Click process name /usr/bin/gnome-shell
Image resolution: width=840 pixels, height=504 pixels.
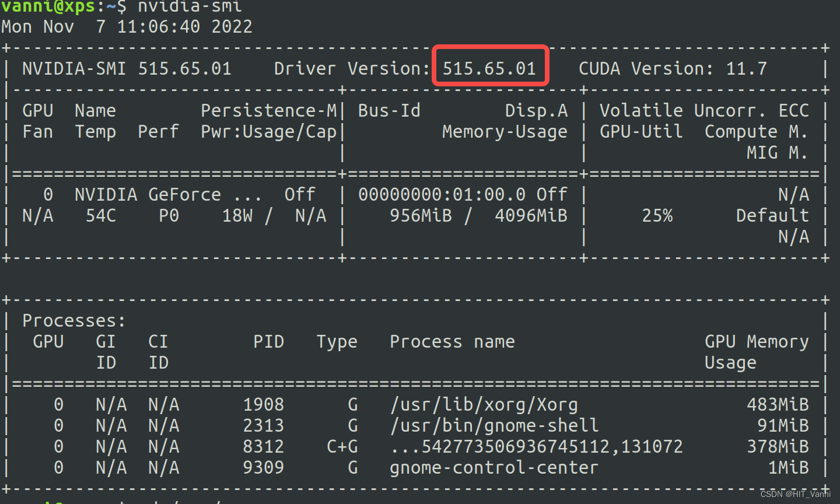[x=494, y=426]
